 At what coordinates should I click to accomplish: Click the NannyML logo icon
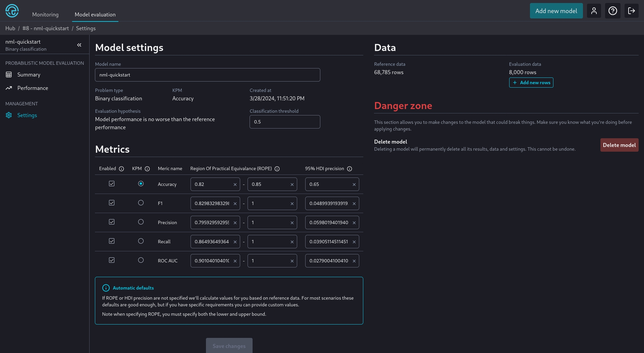click(12, 11)
